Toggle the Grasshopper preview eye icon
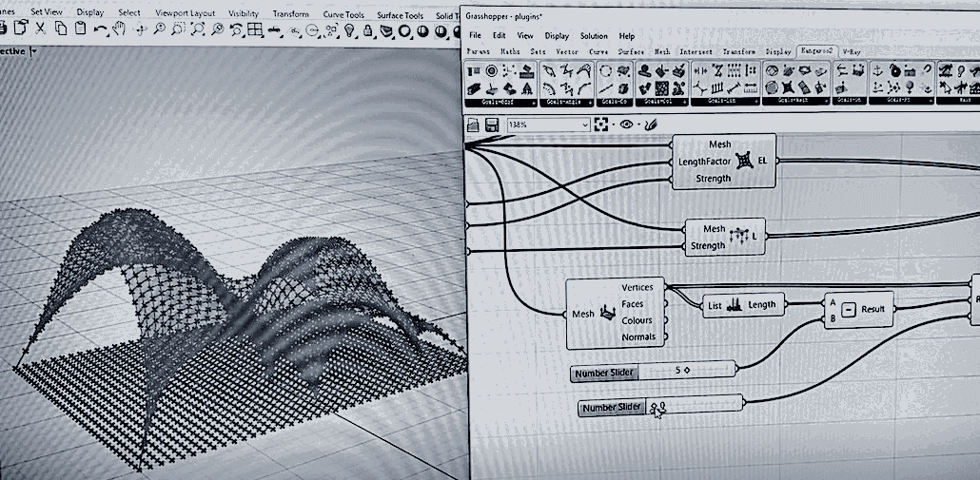This screenshot has height=480, width=980. pyautogui.click(x=626, y=125)
